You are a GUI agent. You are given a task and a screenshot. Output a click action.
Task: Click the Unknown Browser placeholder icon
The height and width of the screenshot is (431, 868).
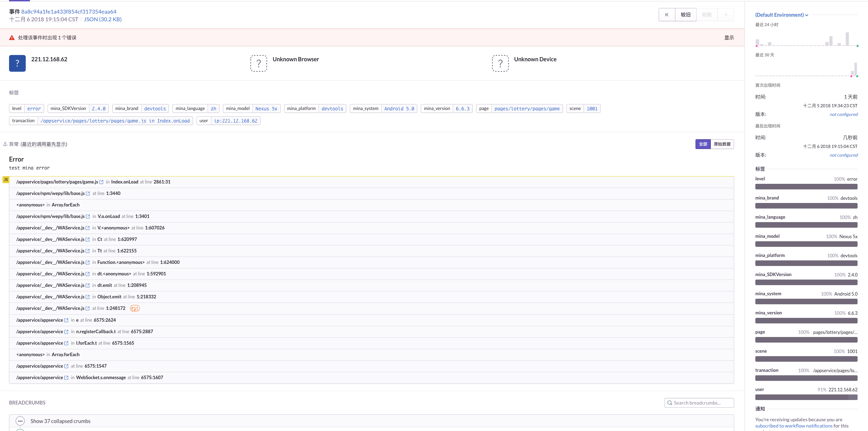[x=258, y=63]
